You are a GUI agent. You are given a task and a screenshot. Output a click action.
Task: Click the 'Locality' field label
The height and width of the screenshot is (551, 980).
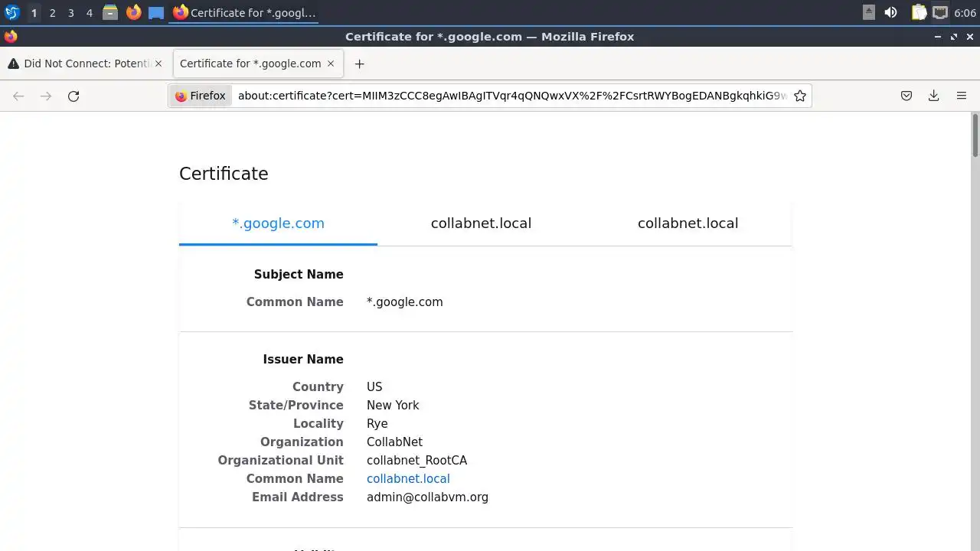[318, 424]
